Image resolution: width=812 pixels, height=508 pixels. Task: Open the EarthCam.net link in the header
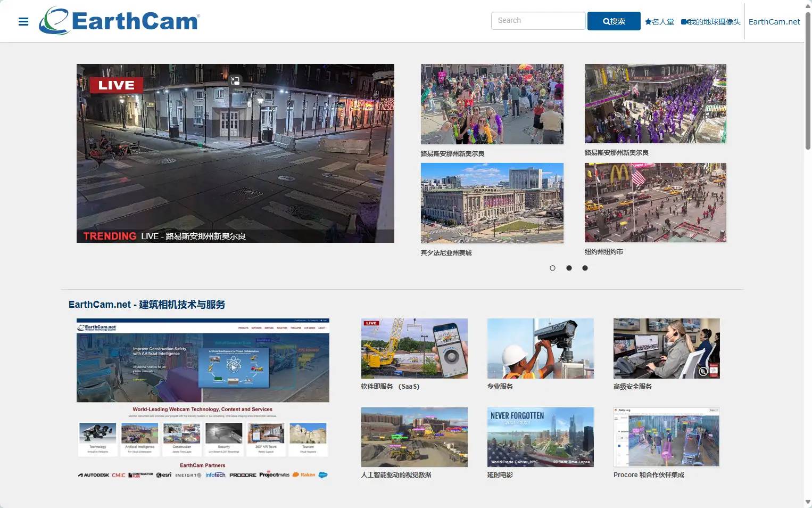tap(774, 22)
